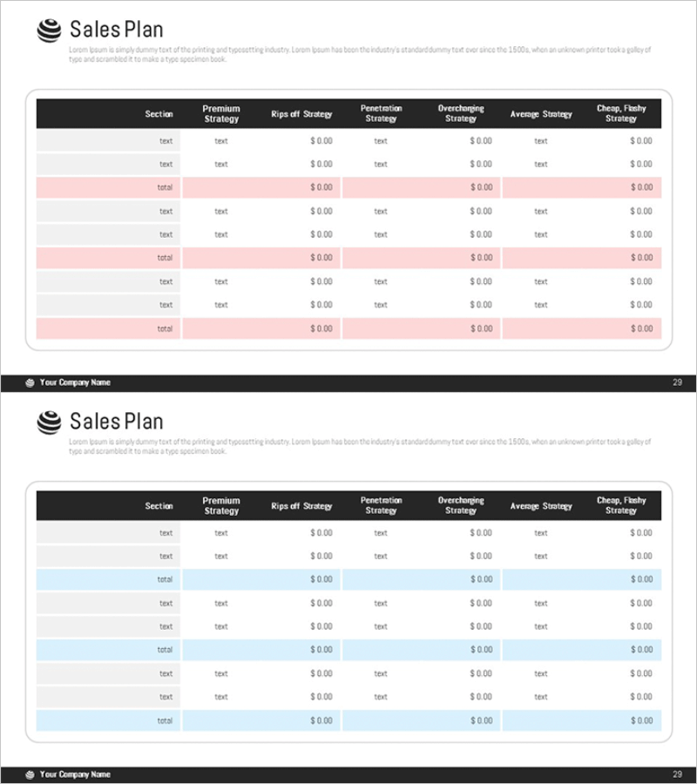Image resolution: width=697 pixels, height=784 pixels.
Task: Select the Sales Plan title on the bottom slide
Action: (116, 422)
